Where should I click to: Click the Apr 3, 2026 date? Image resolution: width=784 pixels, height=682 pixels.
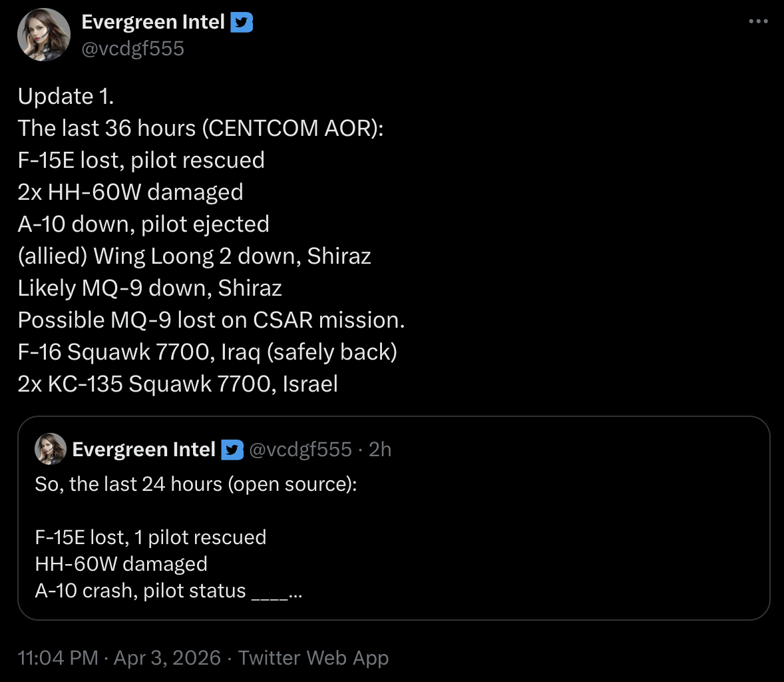[x=167, y=658]
